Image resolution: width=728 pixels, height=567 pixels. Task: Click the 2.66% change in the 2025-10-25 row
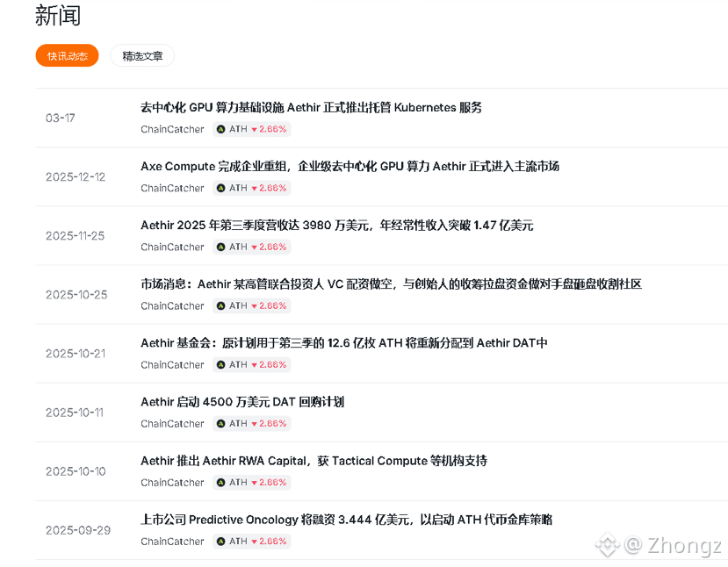270,306
